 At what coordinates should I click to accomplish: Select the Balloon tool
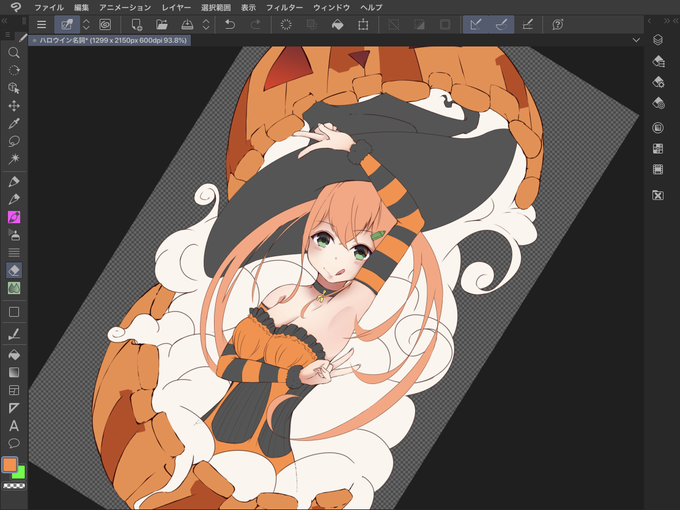click(14, 443)
